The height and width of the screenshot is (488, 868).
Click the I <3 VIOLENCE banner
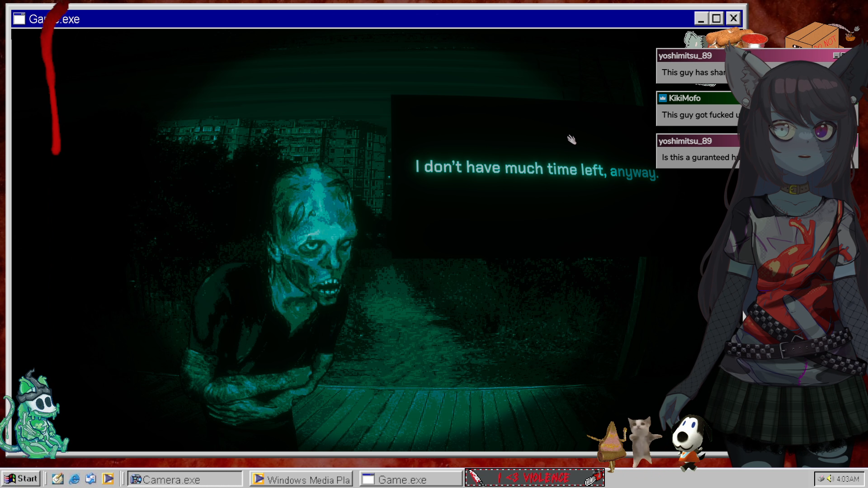tap(534, 478)
